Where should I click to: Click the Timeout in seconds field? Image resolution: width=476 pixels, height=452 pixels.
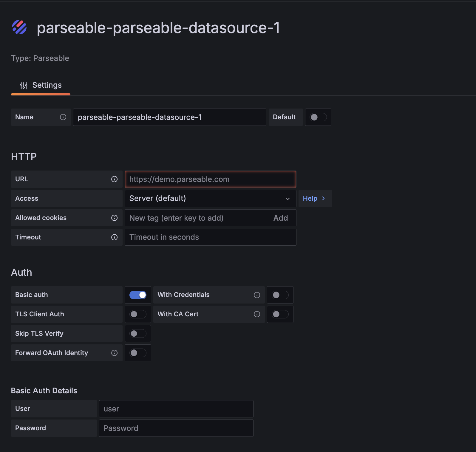[x=210, y=237]
